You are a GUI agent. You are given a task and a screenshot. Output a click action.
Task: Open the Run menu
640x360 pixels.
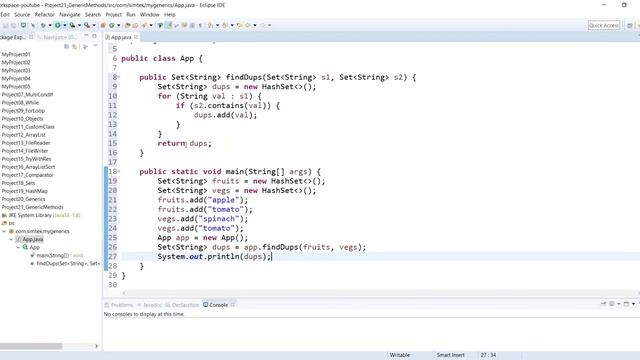click(x=131, y=14)
